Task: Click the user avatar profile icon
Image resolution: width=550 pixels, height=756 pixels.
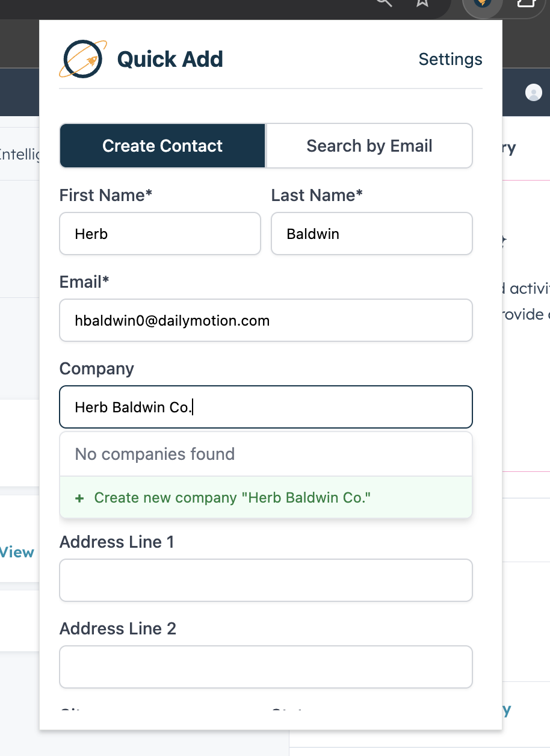Action: (x=533, y=92)
